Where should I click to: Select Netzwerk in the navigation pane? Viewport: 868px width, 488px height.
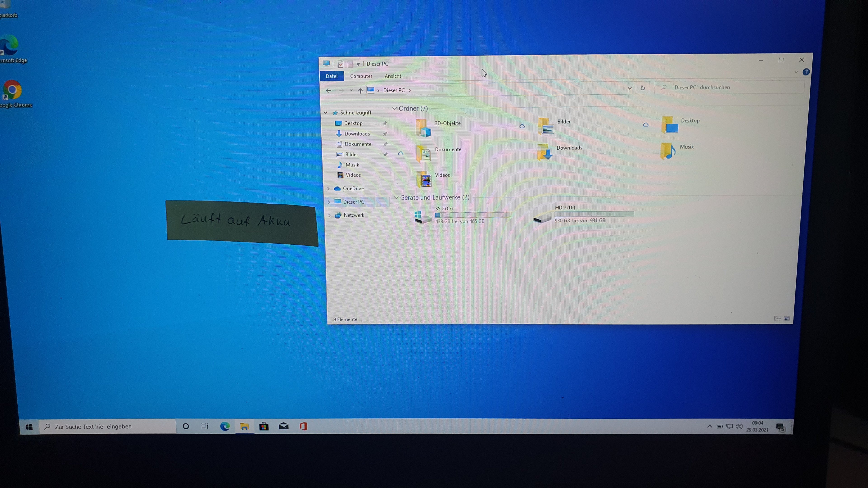[x=354, y=215]
